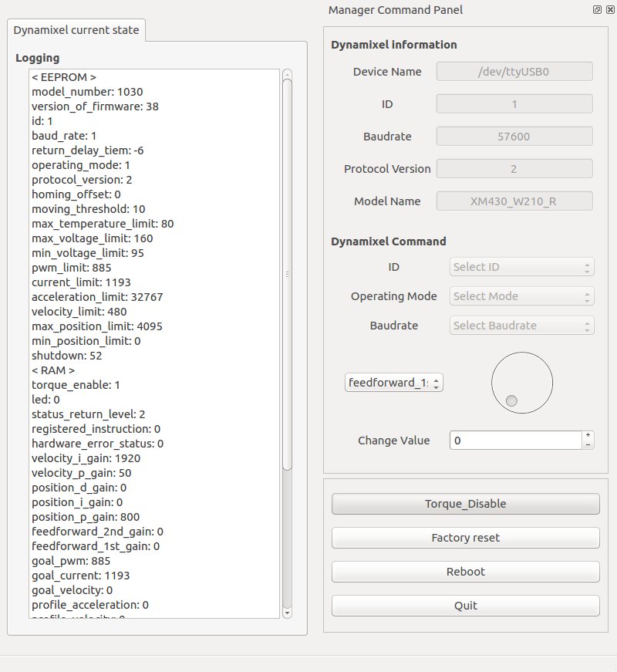Click the Device Name field /dev/ttyUSB0
Viewport: 617px width, 672px height.
(514, 72)
